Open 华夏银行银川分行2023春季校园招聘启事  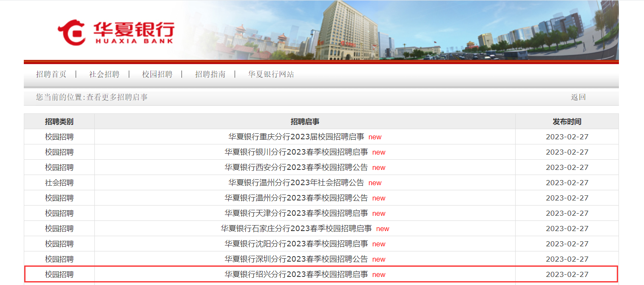[296, 152]
